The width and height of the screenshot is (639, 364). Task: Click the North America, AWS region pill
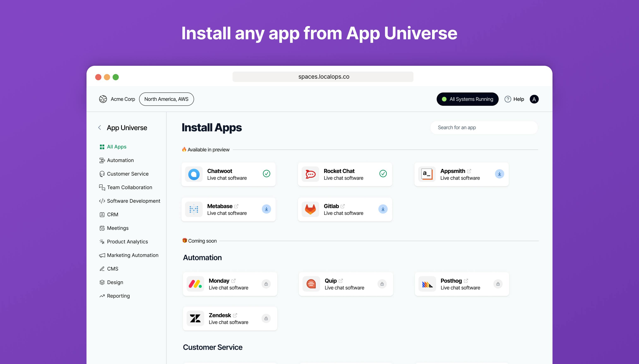[x=166, y=99]
